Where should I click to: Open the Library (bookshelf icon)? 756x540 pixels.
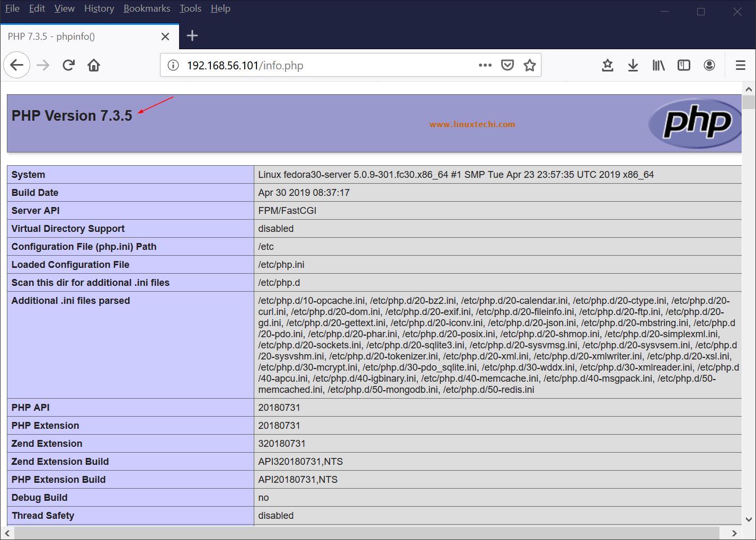pos(659,65)
